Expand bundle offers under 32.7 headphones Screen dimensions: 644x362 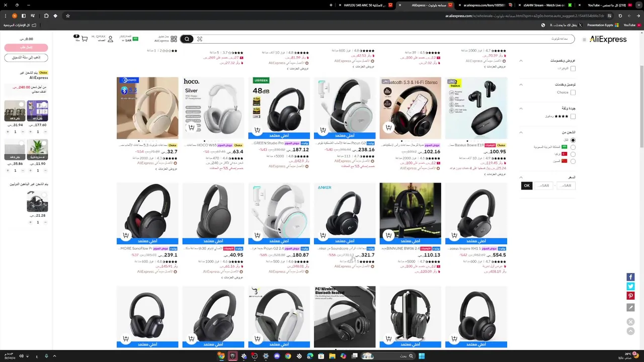pos(166,169)
